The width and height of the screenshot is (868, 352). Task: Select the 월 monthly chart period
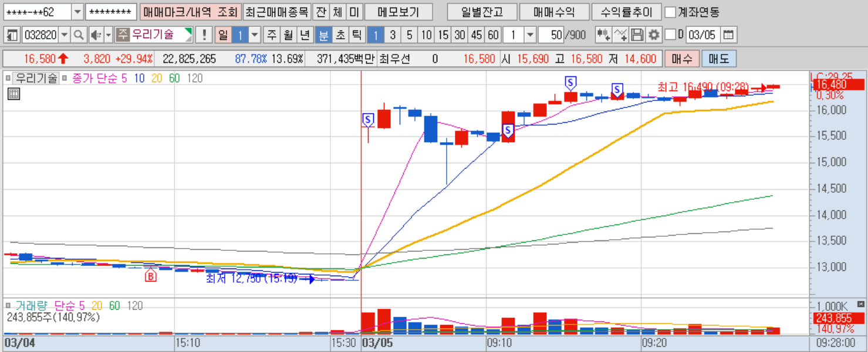click(288, 35)
